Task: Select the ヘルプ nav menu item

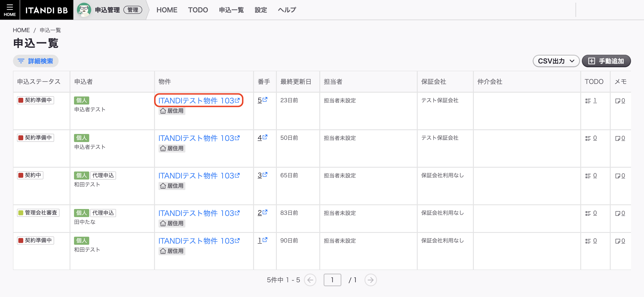Action: pyautogui.click(x=287, y=10)
